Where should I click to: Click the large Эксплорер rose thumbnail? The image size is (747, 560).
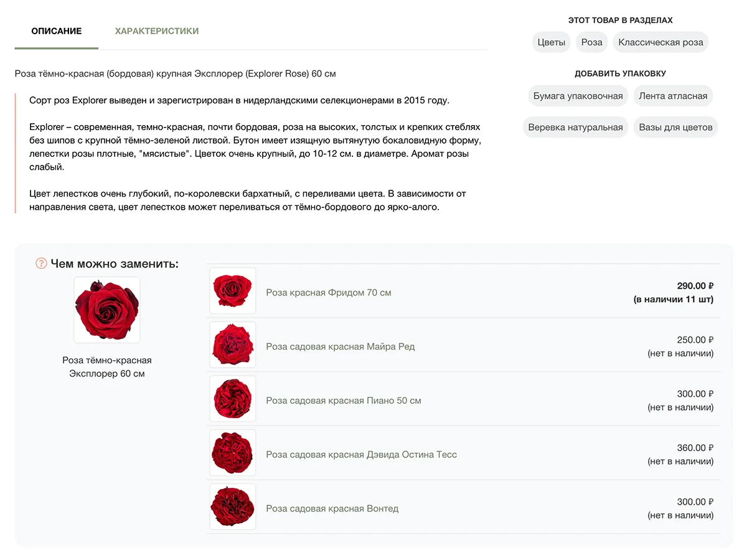[107, 310]
